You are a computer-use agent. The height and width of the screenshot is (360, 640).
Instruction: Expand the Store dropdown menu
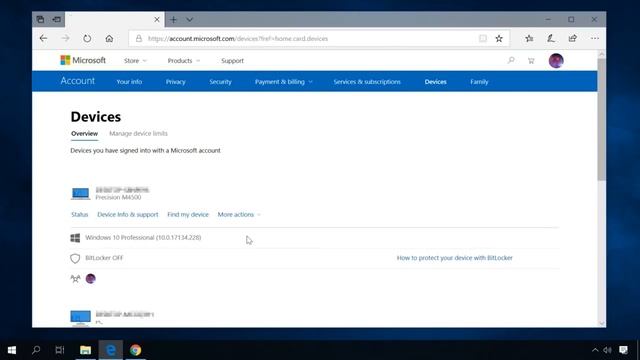point(135,60)
